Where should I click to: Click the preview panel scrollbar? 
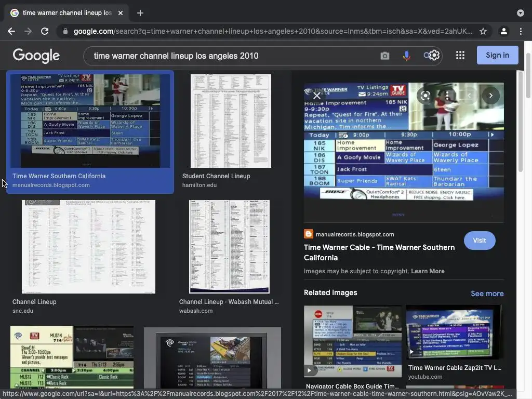(520, 122)
